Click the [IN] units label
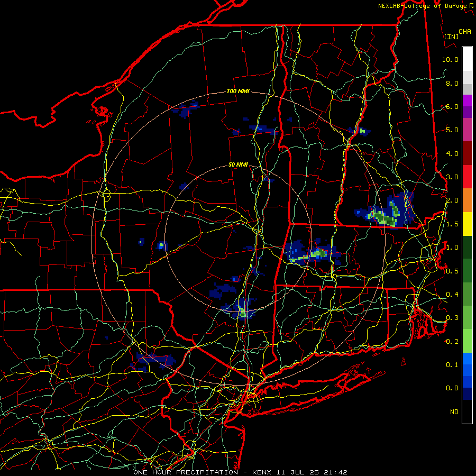476x476 pixels. click(x=451, y=36)
